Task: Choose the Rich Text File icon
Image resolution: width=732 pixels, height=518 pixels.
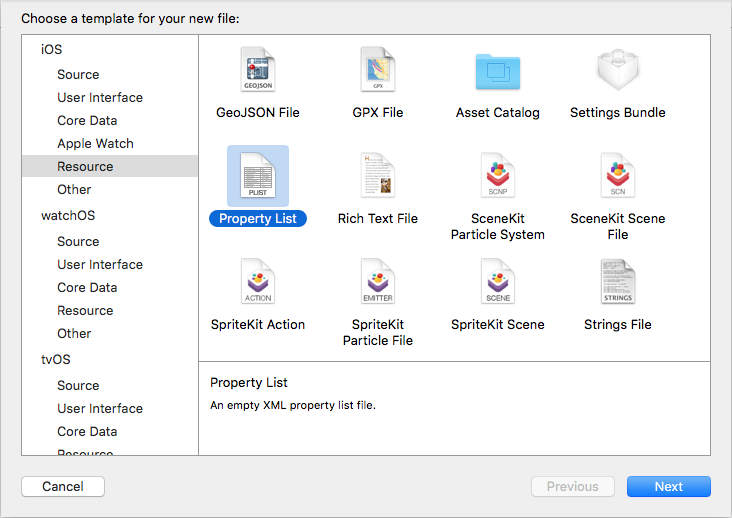Action: pyautogui.click(x=378, y=175)
